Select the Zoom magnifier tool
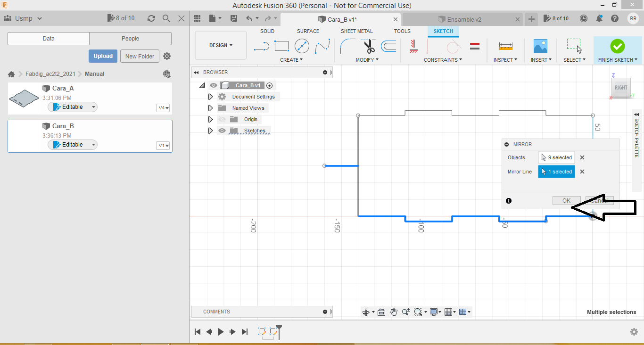The height and width of the screenshot is (345, 644). click(x=405, y=312)
